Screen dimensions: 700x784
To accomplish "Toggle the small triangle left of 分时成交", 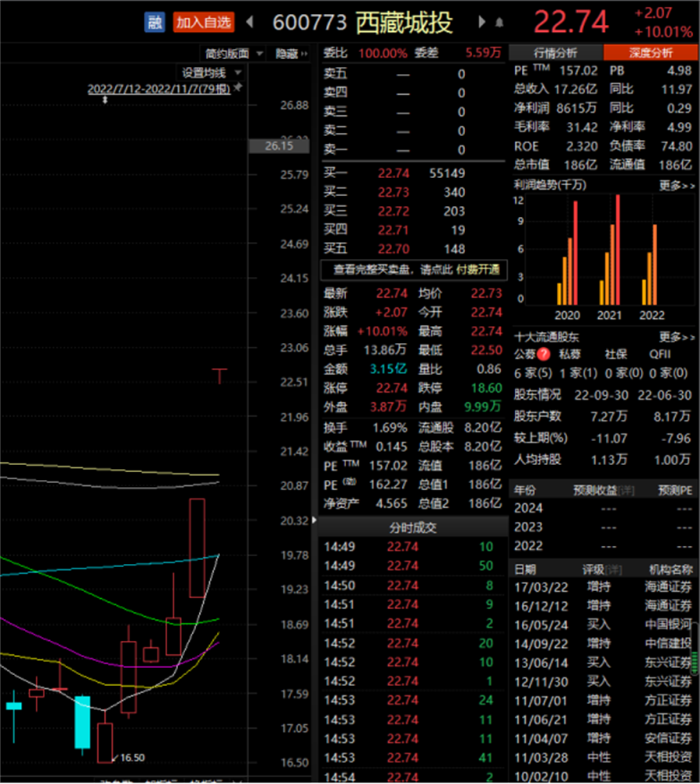I will point(314,520).
